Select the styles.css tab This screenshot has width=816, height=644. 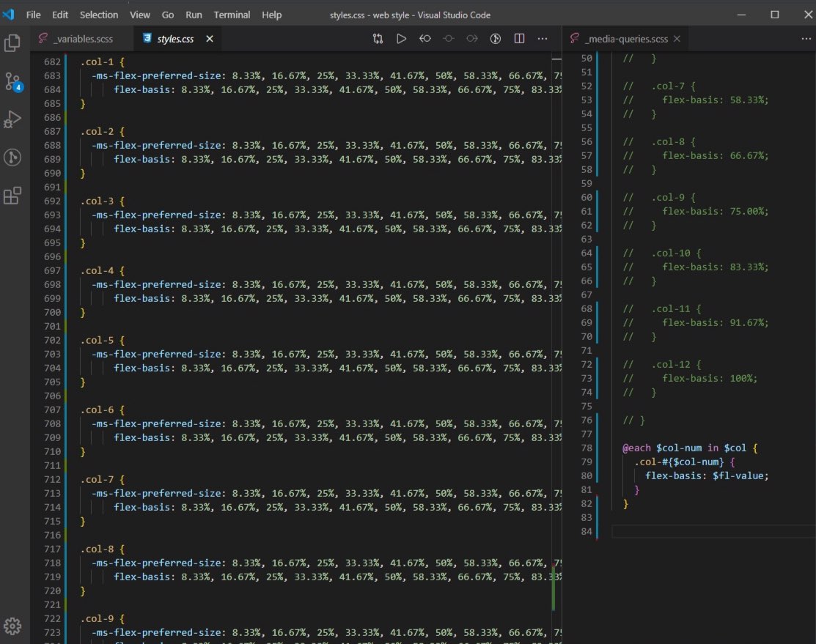176,39
